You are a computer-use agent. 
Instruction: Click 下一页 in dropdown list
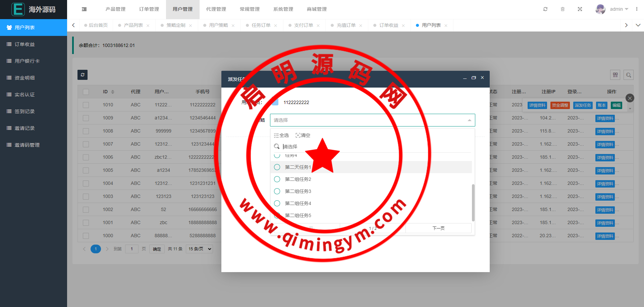[x=438, y=228]
